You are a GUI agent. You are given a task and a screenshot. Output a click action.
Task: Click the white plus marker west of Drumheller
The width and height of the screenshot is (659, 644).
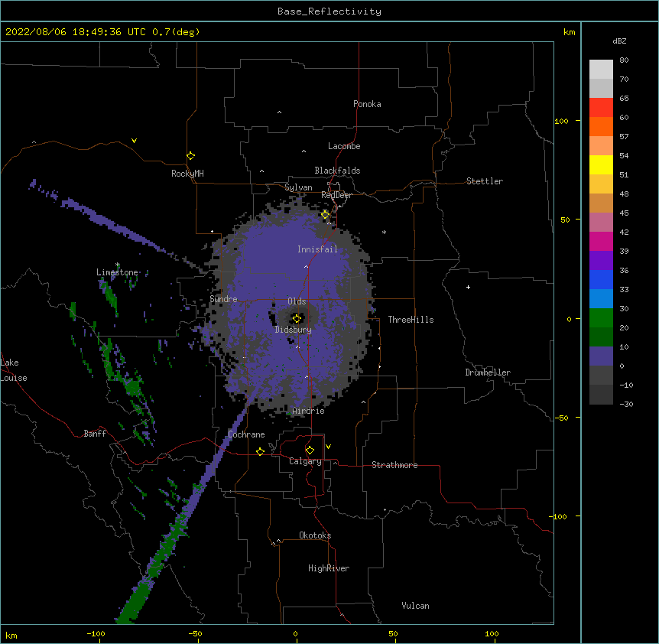point(468,287)
